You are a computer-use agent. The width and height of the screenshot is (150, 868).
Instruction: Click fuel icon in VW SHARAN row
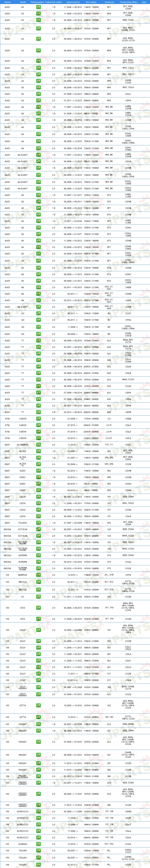tap(39, 844)
